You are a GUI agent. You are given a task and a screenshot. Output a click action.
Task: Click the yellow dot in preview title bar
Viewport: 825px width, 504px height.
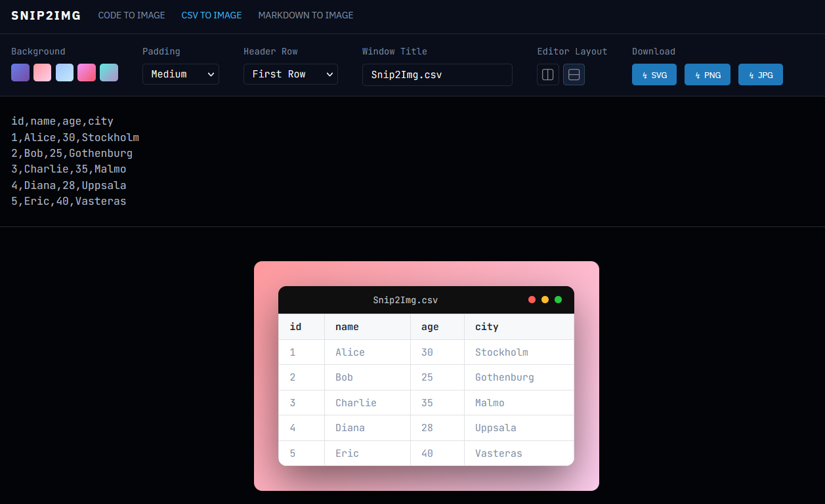[x=545, y=300]
